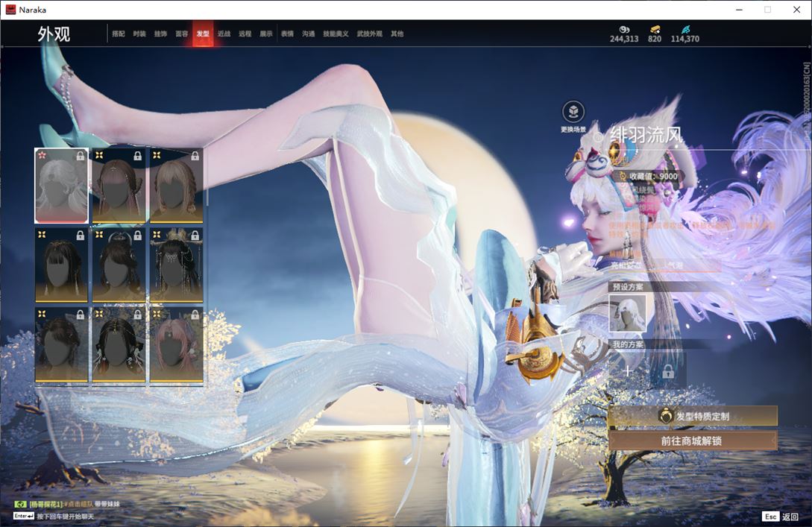The height and width of the screenshot is (527, 812).
Task: Click Esc 返回 to go back
Action: (781, 517)
